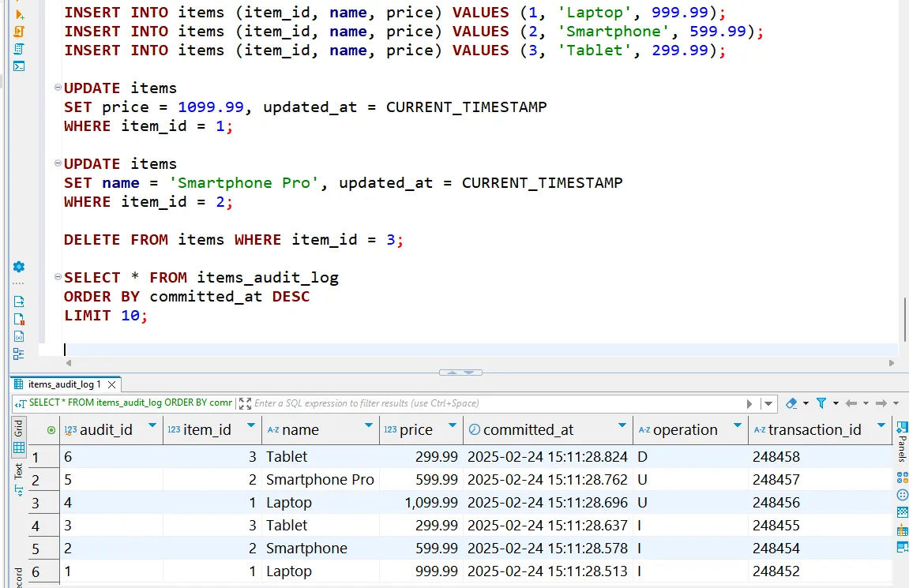Click the left arrow history icon
This screenshot has height=588, width=909.
tap(851, 403)
